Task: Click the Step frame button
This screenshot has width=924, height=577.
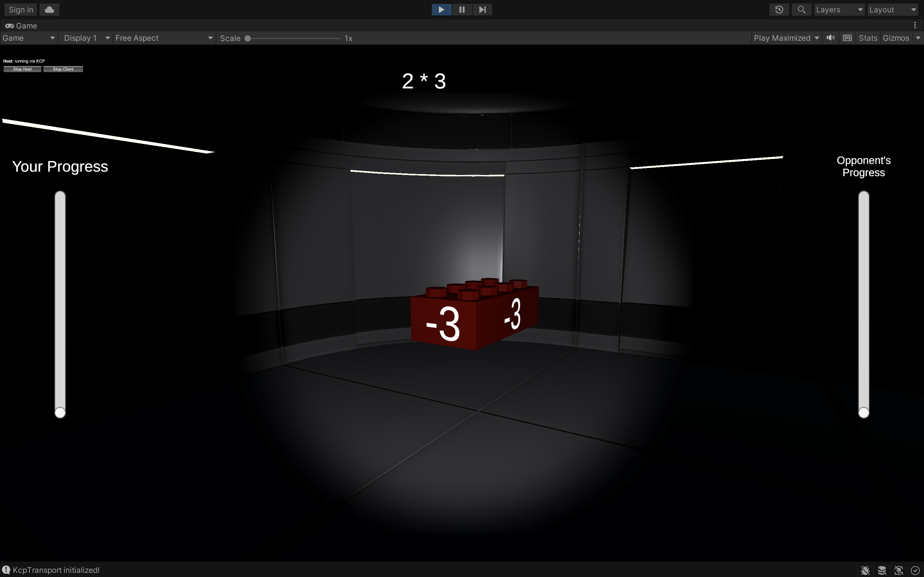Action: click(x=482, y=10)
